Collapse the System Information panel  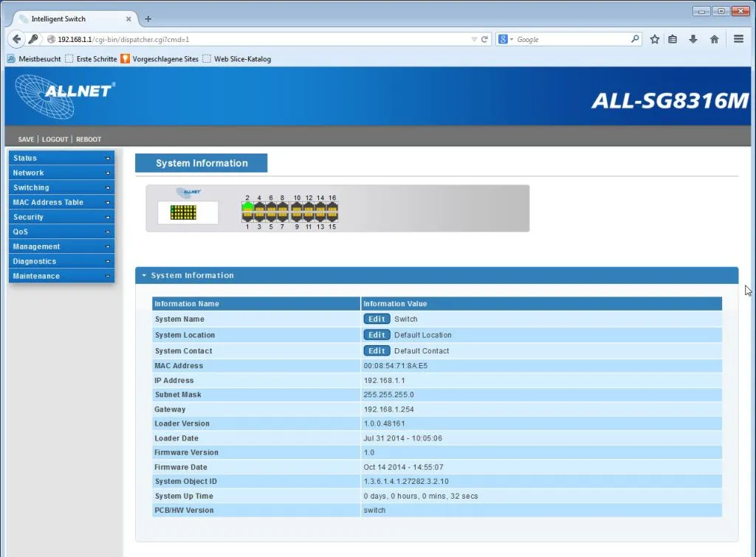point(145,274)
